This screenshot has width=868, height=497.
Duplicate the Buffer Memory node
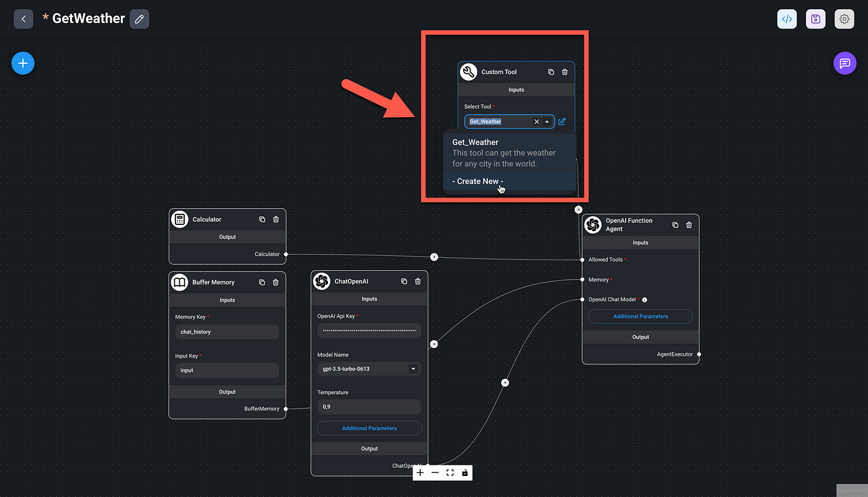[262, 283]
